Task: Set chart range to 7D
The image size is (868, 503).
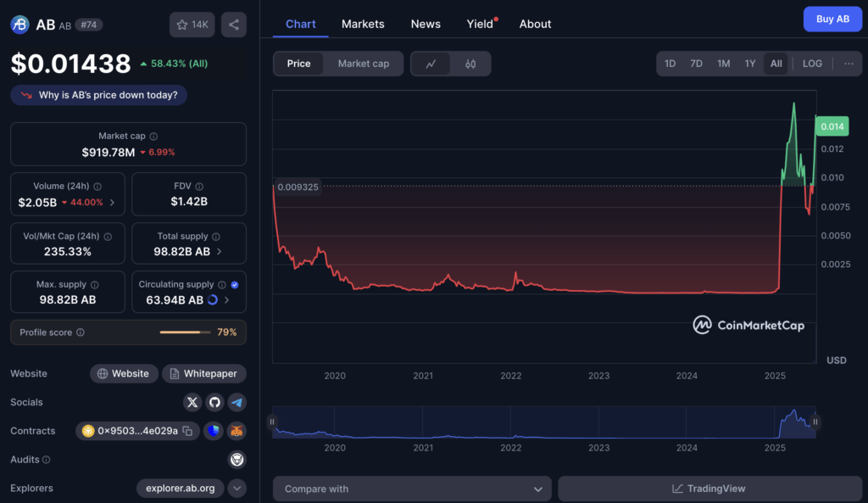Action: coord(697,64)
